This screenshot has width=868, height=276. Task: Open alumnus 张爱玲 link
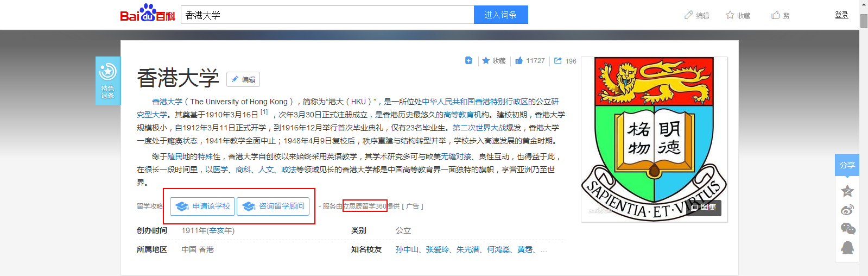point(438,249)
